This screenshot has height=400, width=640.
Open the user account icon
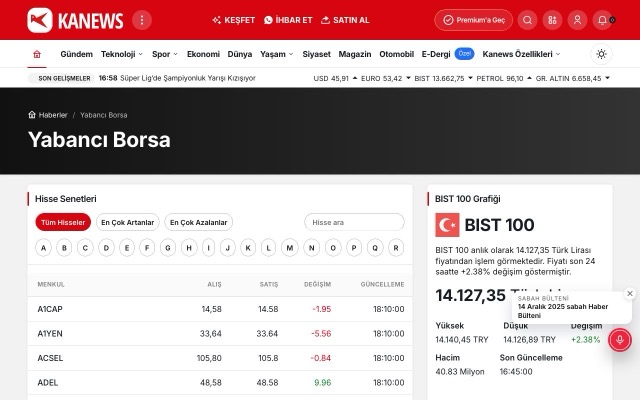click(577, 20)
